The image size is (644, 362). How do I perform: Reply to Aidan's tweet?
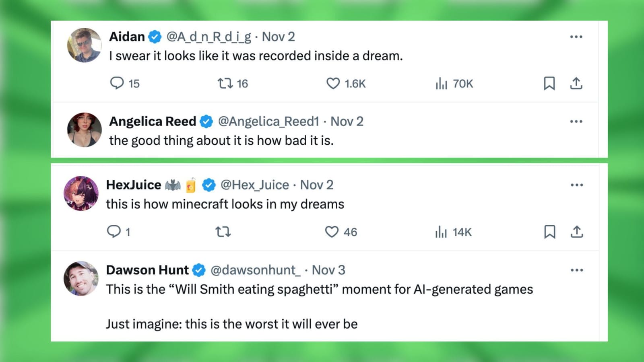(117, 83)
